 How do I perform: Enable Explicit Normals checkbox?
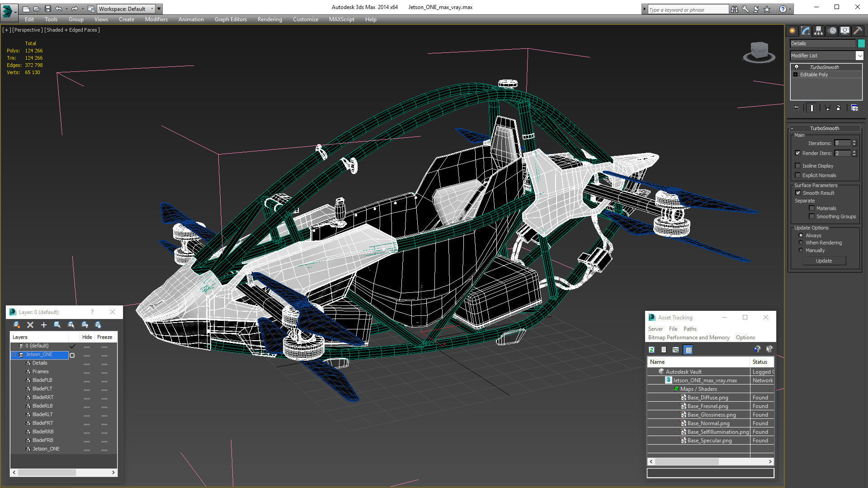tap(797, 175)
